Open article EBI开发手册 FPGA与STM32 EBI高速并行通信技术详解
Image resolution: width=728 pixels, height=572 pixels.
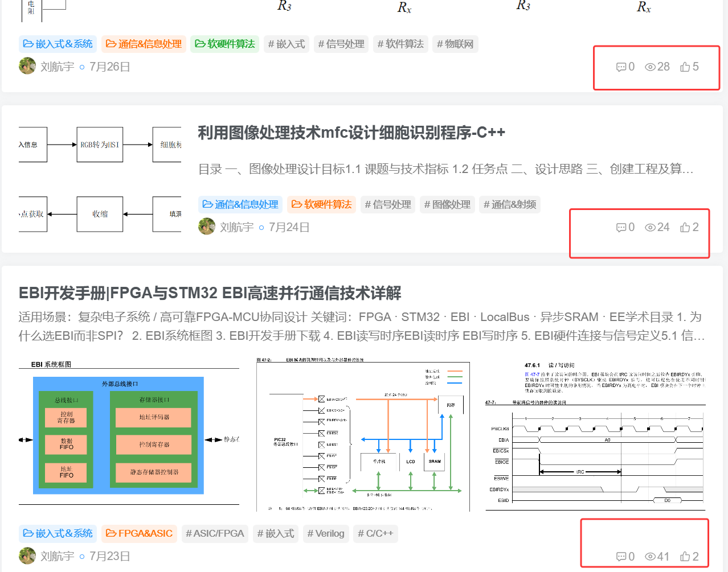[210, 293]
